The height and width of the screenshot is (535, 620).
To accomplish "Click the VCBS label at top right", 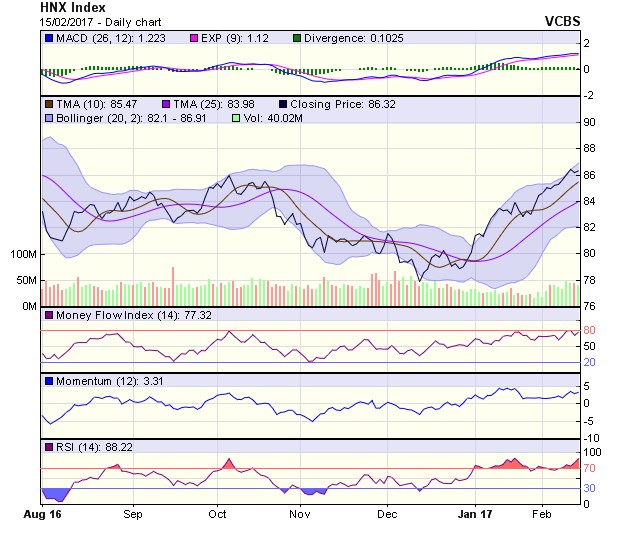I will (562, 20).
